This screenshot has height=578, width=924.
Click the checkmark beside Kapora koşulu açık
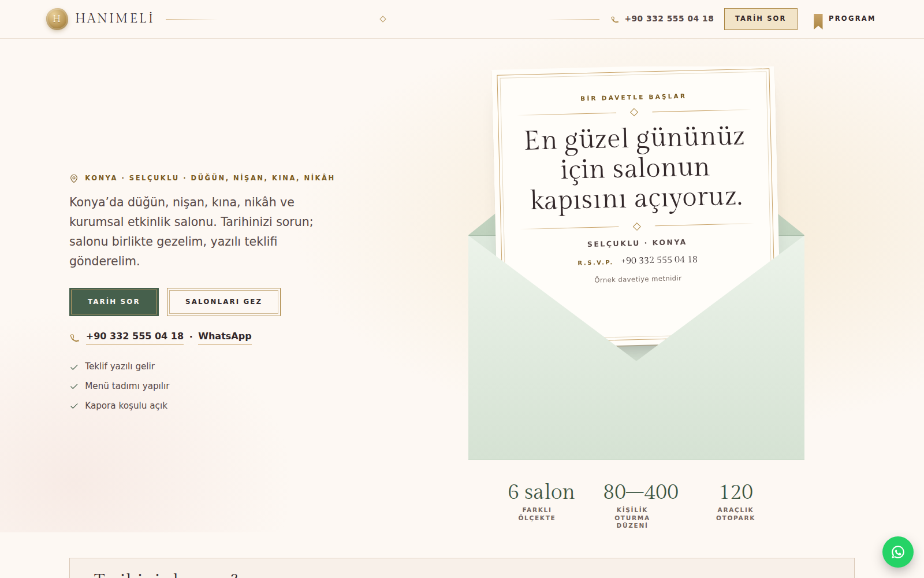74,406
